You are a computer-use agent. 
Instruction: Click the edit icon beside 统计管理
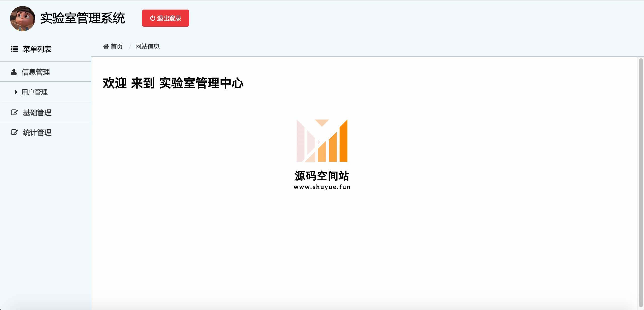click(x=15, y=132)
